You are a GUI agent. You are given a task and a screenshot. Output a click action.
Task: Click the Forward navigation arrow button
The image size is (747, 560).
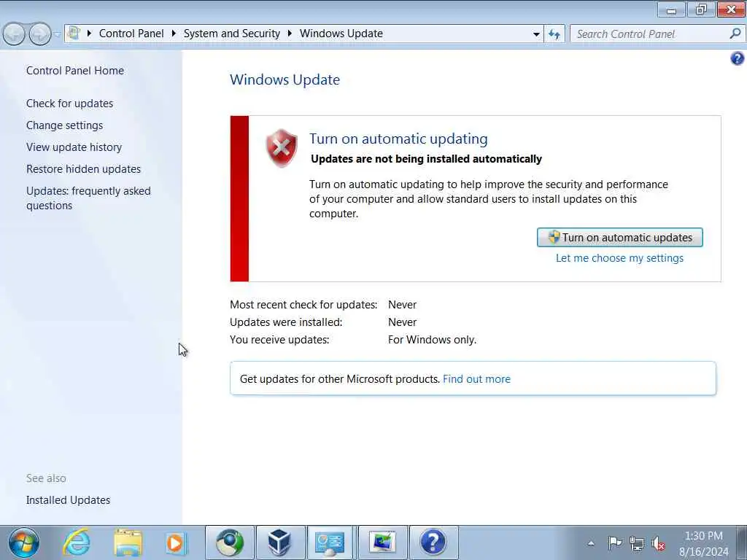point(40,34)
